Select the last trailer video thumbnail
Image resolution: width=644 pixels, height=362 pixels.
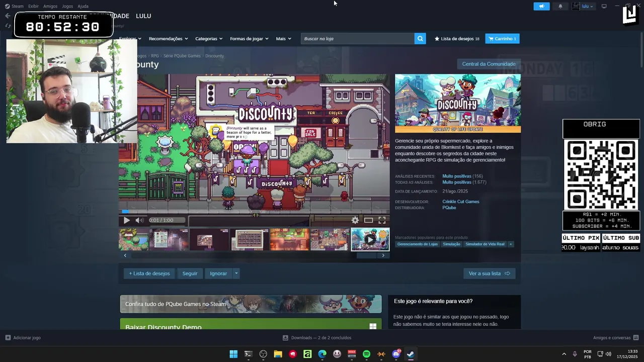pos(370,239)
